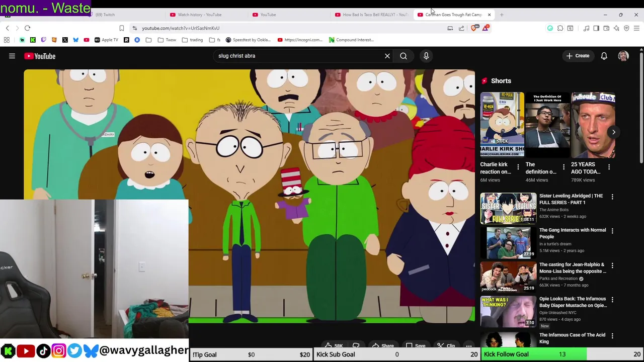
Task: Open the Apple TV bookmark
Action: tap(106, 40)
